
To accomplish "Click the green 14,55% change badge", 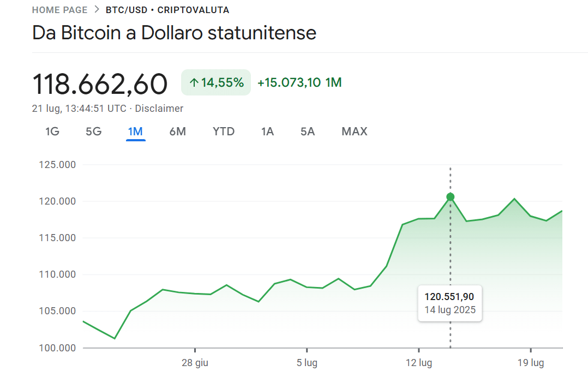I will (216, 82).
